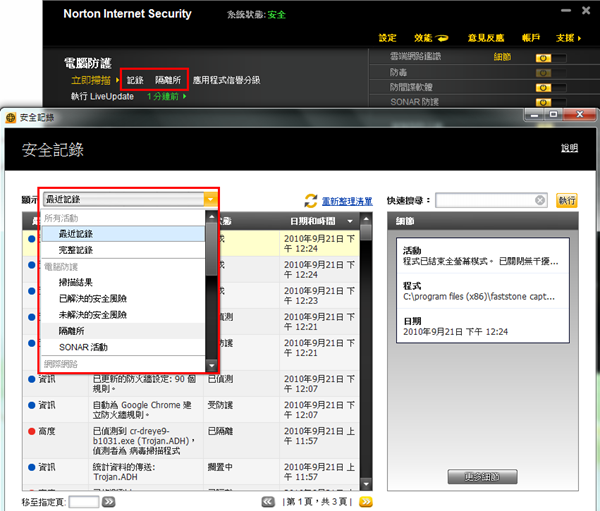The width and height of the screenshot is (600, 511).
Task: Click 應用程式信譽分級 link
Action: pos(227,80)
